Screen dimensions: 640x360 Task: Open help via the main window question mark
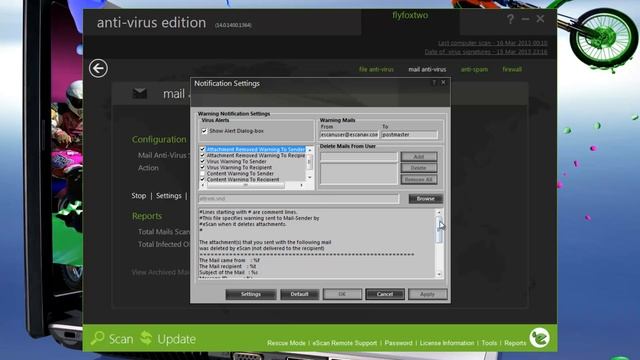coord(510,19)
